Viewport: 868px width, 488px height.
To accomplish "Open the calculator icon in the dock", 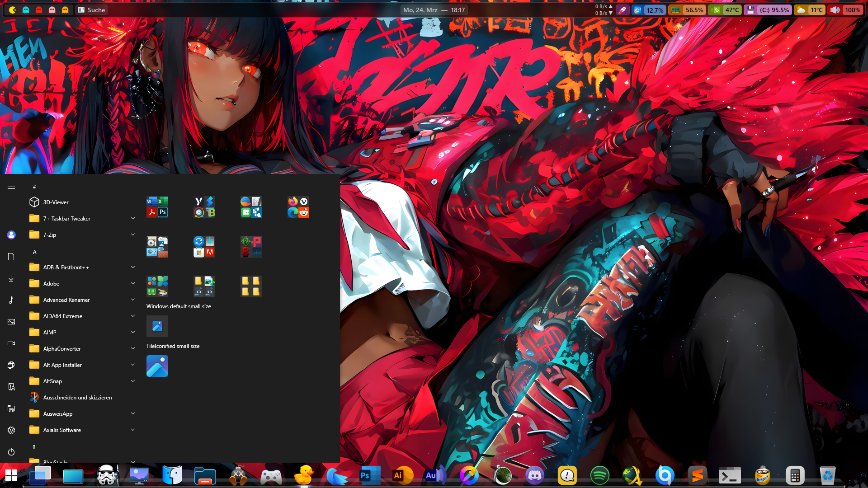I will click(795, 475).
